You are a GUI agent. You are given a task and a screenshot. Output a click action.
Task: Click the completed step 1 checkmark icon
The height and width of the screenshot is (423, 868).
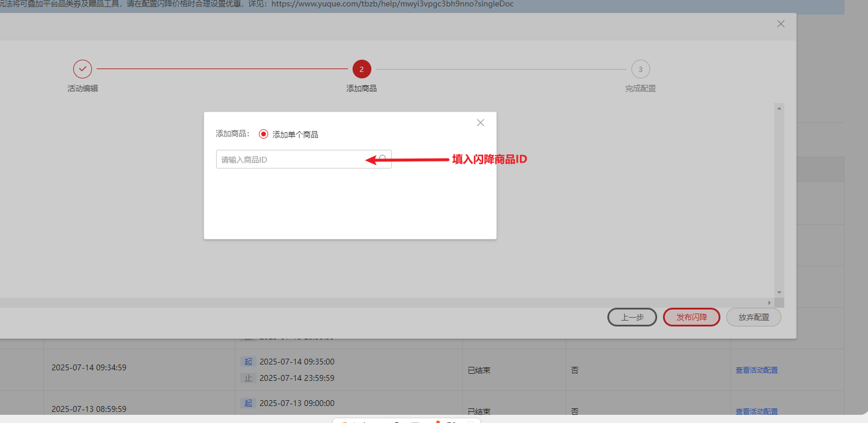coord(83,69)
